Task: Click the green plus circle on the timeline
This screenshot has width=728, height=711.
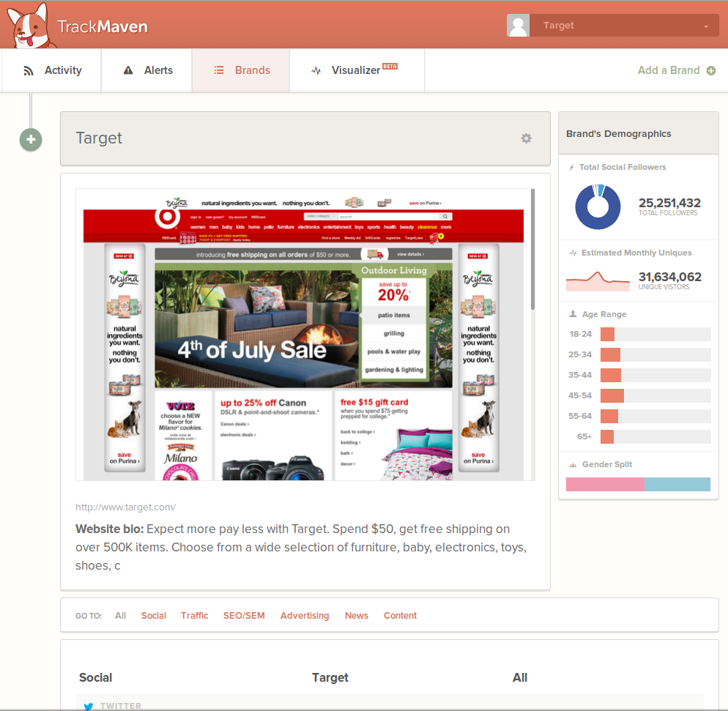Action: pyautogui.click(x=31, y=140)
